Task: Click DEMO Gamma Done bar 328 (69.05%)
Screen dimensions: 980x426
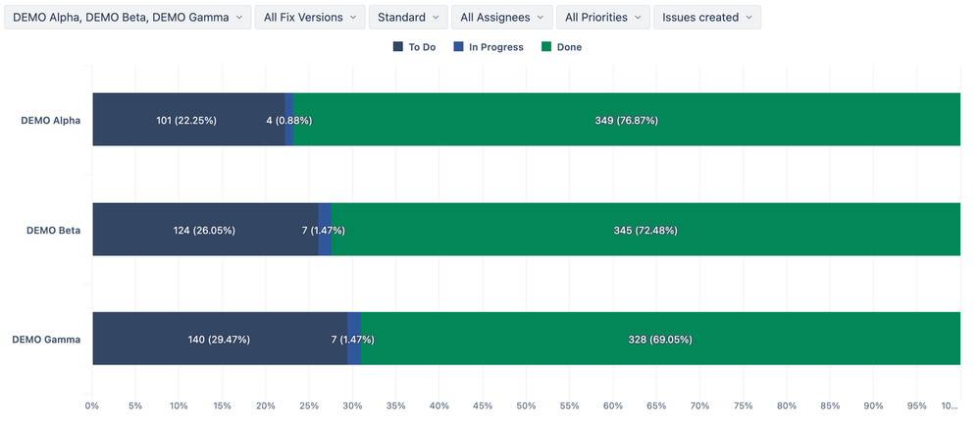Action: click(660, 339)
